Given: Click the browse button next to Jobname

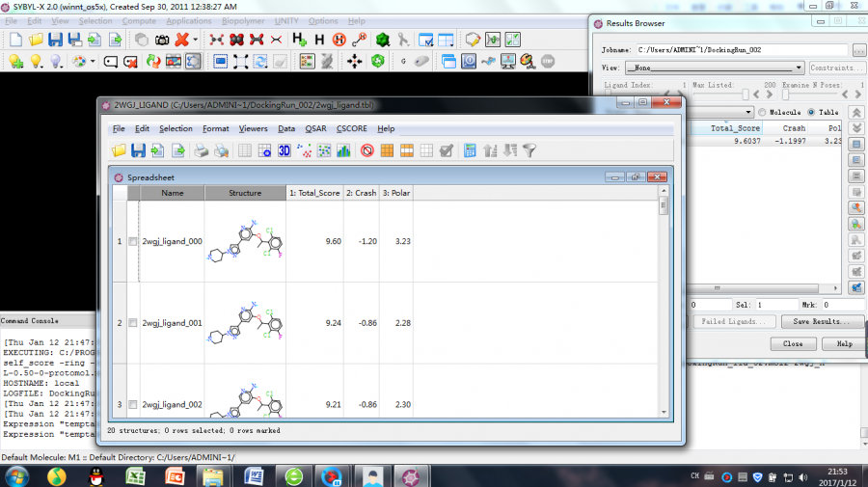Looking at the screenshot, I should [858, 50].
